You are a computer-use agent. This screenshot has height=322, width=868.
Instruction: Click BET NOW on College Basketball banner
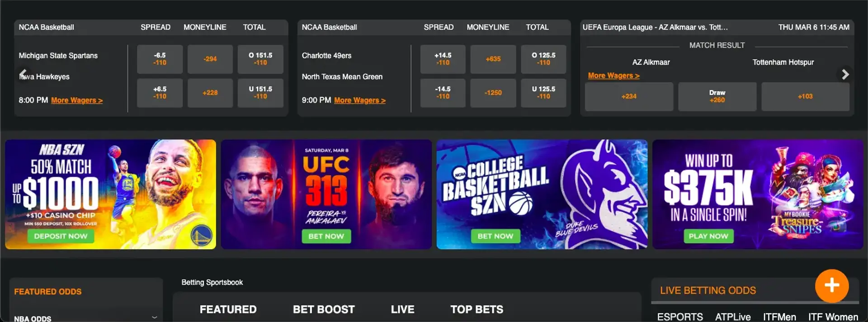(495, 236)
